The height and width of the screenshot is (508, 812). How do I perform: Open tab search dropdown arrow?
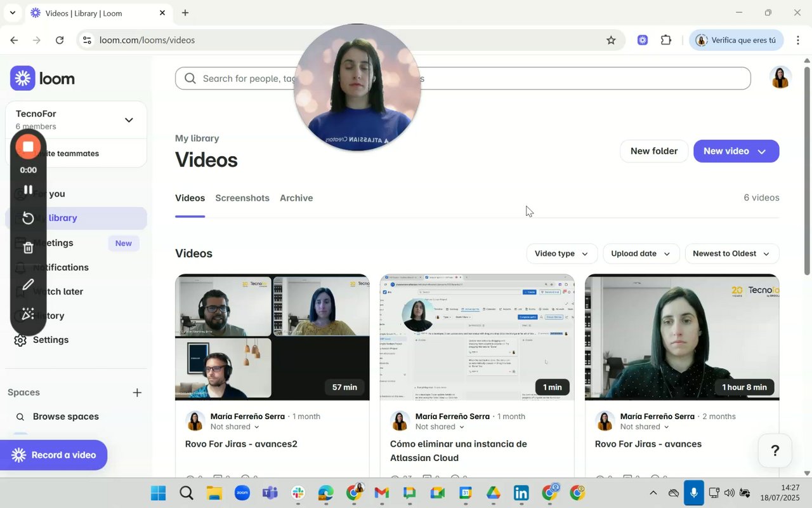click(12, 13)
